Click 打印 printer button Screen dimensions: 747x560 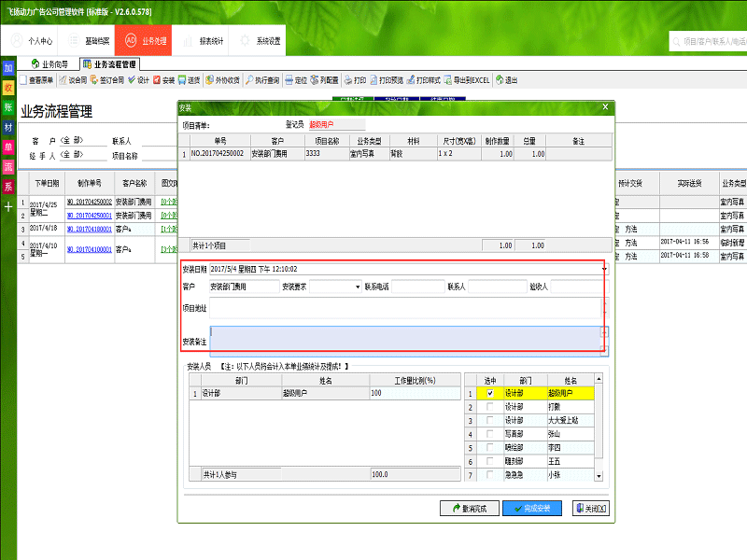[x=356, y=80]
